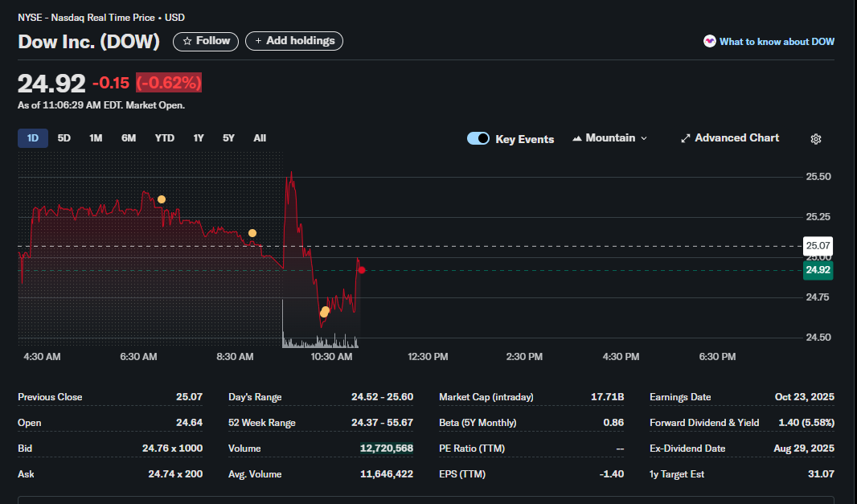857x504 pixels.
Task: Click the Avg. Volume value 11,646,422
Action: point(387,474)
